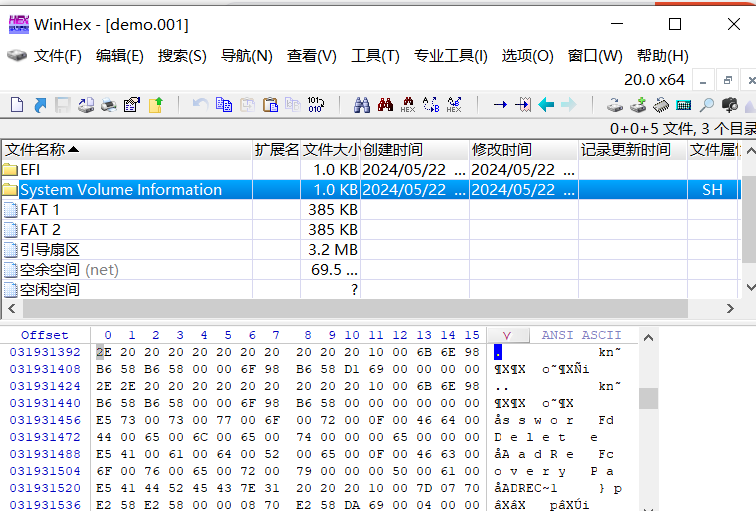The height and width of the screenshot is (511, 756).
Task: Click the file list vertical scrollbar down arrow
Action: point(750,287)
